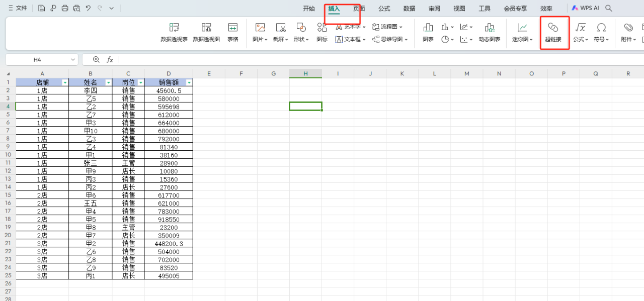Expand the quick access toolbar customize arrow
This screenshot has height=301, width=644.
click(111, 8)
